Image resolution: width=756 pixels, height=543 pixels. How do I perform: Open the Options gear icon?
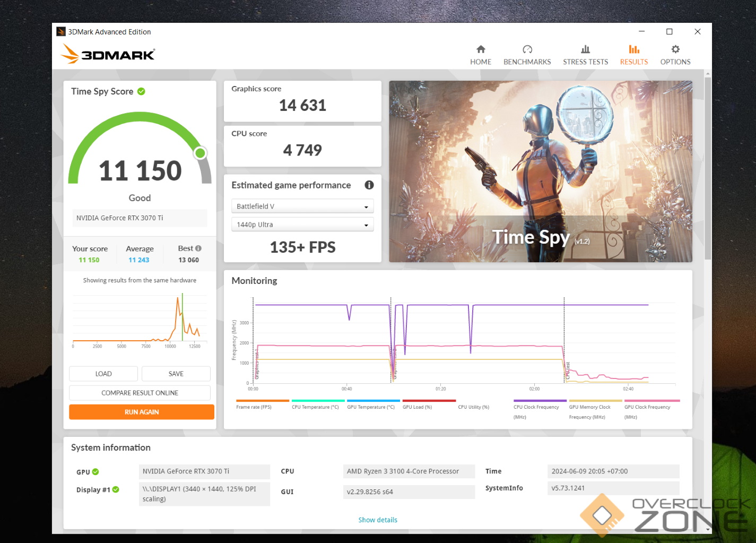pyautogui.click(x=675, y=49)
